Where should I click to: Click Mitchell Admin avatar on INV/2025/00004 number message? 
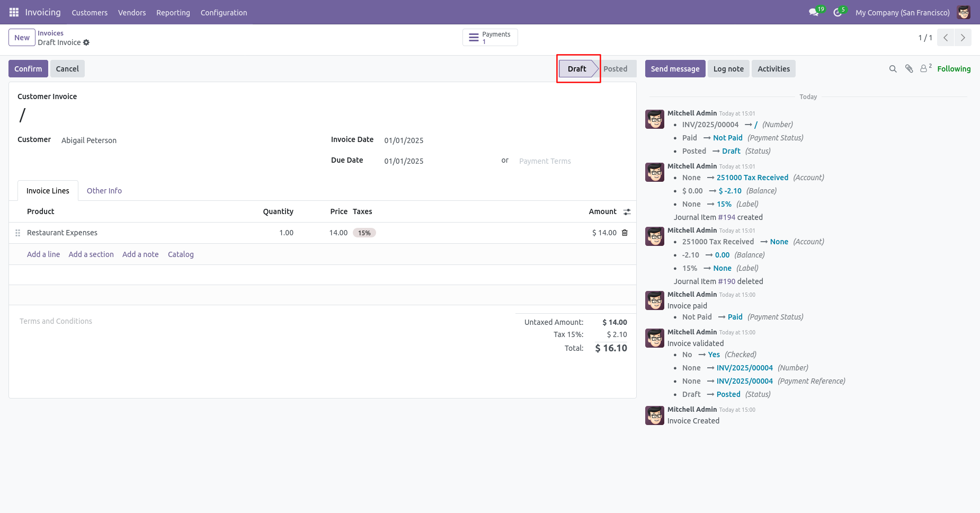655,119
